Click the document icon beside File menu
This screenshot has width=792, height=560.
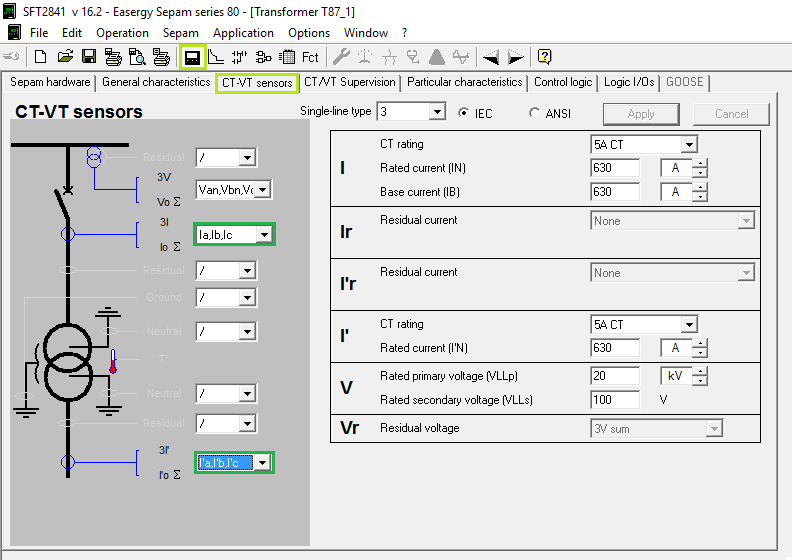[x=14, y=32]
